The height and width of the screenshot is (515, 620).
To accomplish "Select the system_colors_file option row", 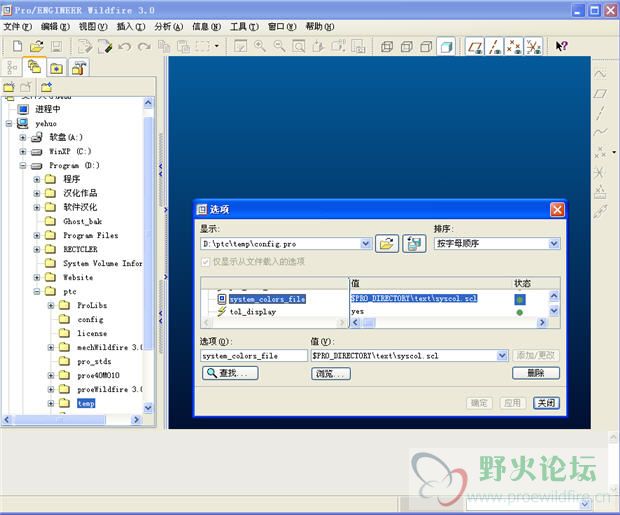I will 267,299.
